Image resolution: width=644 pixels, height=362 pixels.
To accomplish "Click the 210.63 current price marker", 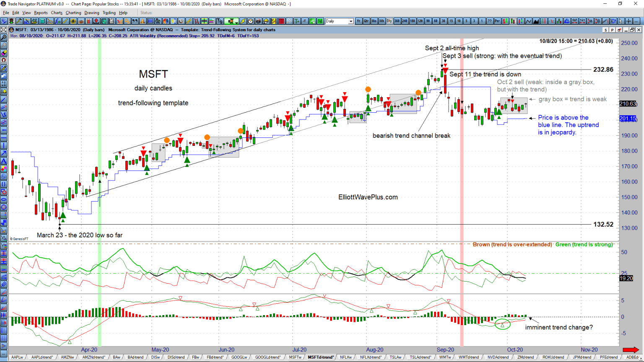I will 627,103.
